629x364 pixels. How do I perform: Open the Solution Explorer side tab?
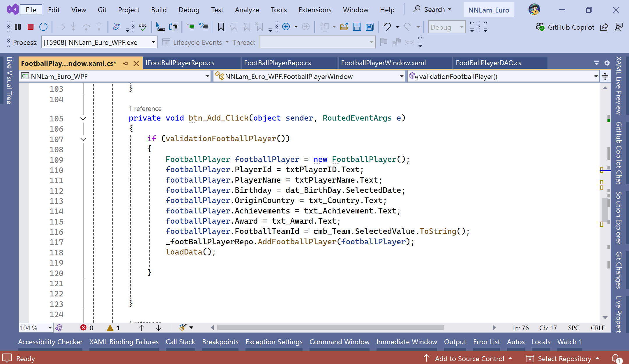click(x=619, y=218)
